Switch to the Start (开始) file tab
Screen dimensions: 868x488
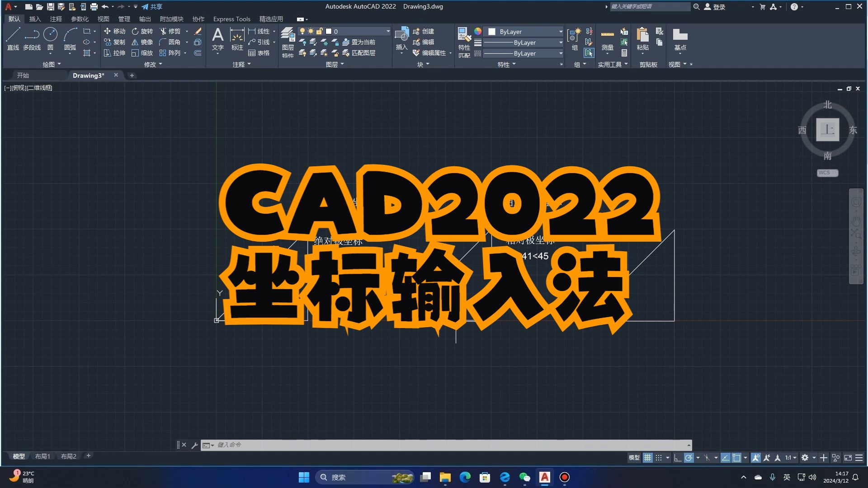tap(23, 75)
